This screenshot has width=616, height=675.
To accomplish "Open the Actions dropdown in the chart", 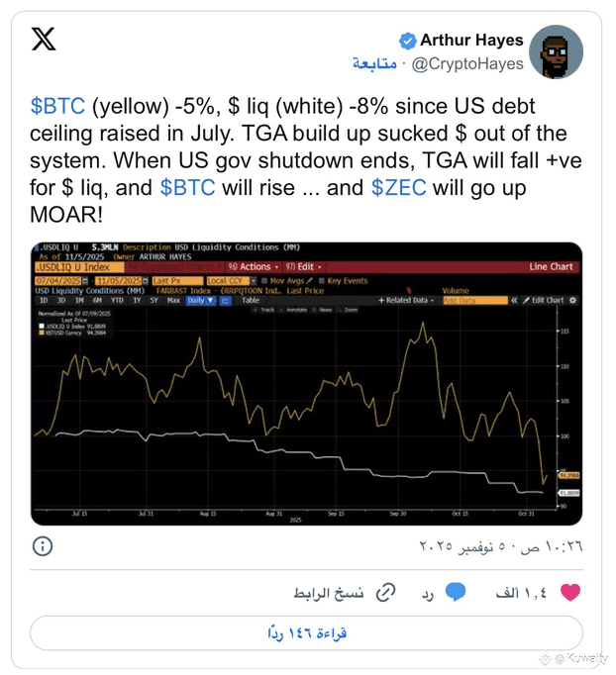I will 252,267.
